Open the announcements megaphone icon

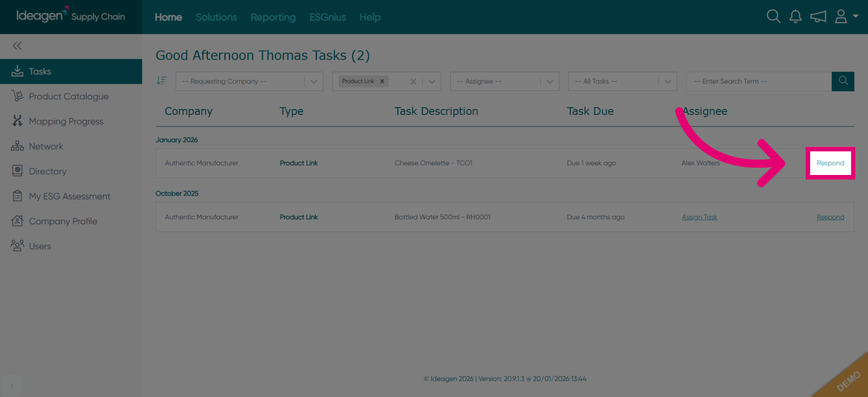click(818, 17)
